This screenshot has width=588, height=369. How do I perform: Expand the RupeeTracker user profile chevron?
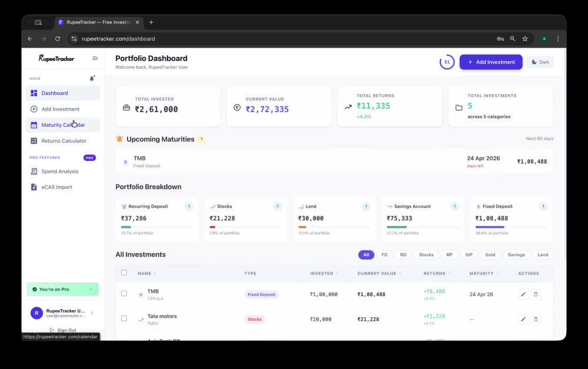[x=92, y=313]
